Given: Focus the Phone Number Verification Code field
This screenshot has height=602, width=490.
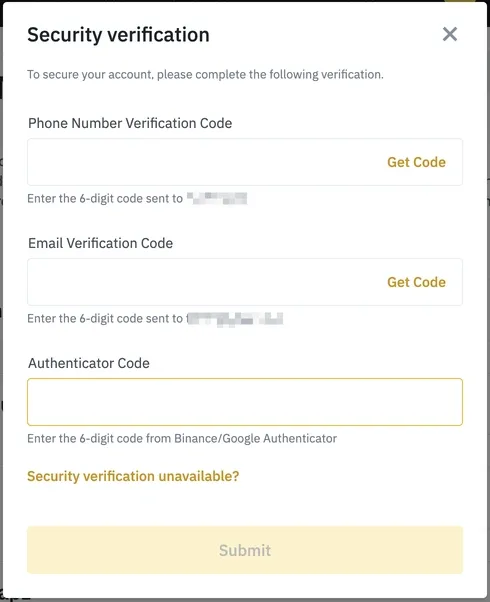Looking at the screenshot, I should [245, 162].
